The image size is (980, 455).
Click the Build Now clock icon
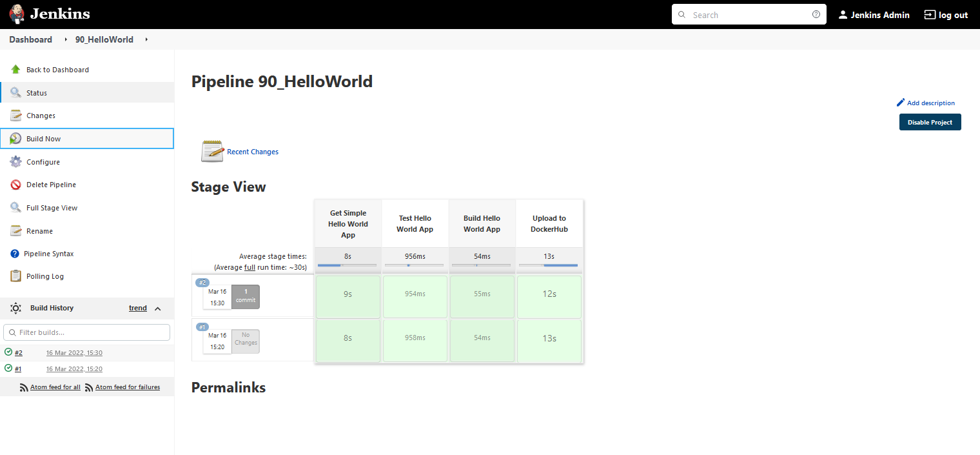coord(15,139)
